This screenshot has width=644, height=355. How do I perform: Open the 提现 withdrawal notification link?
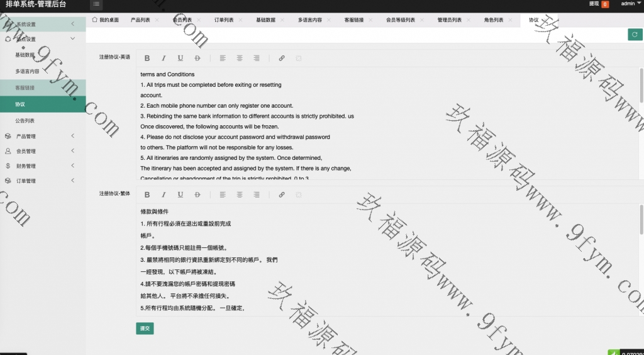[598, 4]
